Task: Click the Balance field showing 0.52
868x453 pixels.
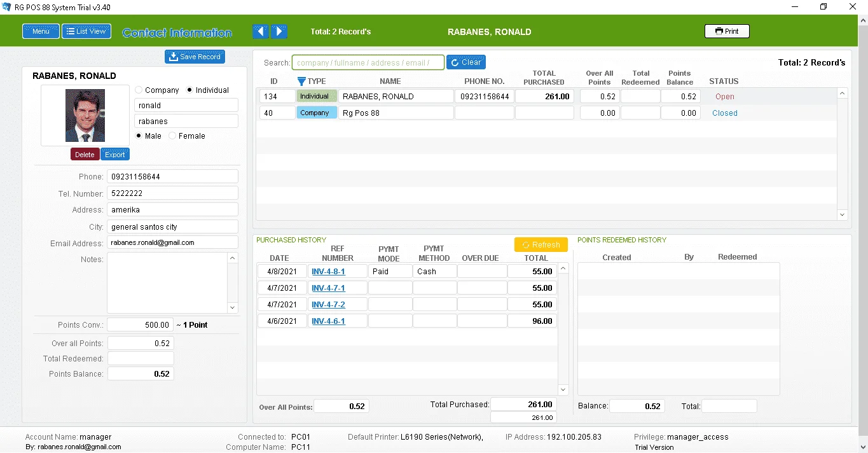Action: point(637,406)
